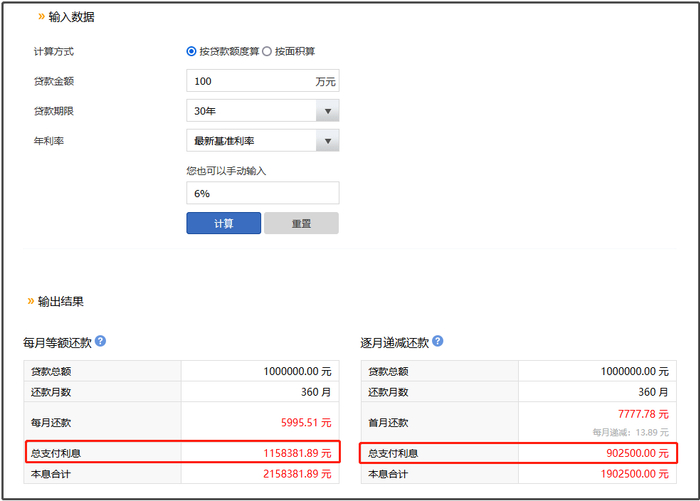Click 本息合计 amount 1902500.00 元
Viewport: 700px width, 501px height.
click(x=632, y=473)
